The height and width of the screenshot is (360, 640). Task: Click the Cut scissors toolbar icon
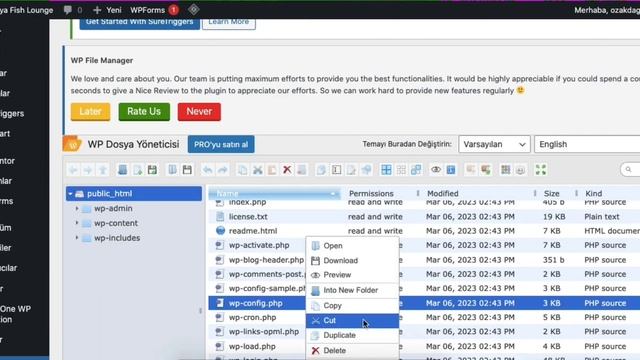click(x=258, y=170)
